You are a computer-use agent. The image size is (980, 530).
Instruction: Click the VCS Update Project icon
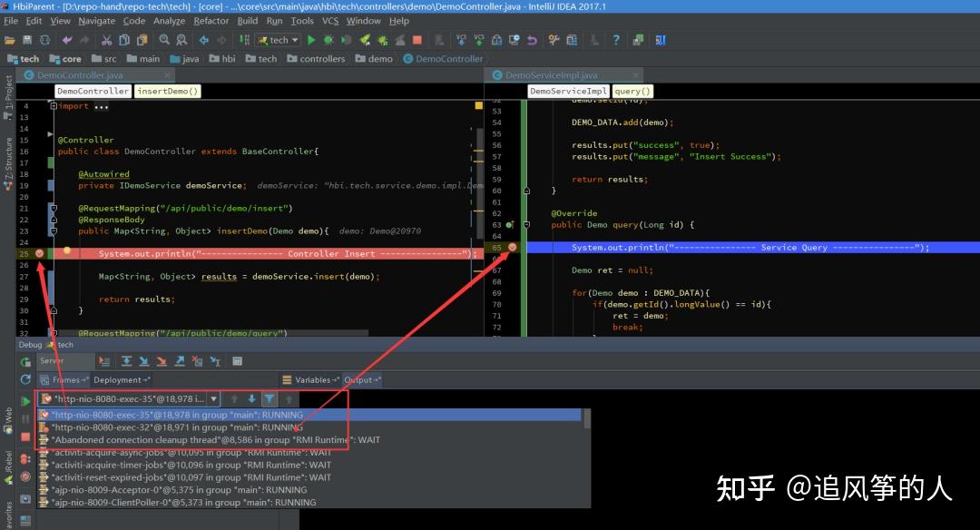pyautogui.click(x=461, y=40)
